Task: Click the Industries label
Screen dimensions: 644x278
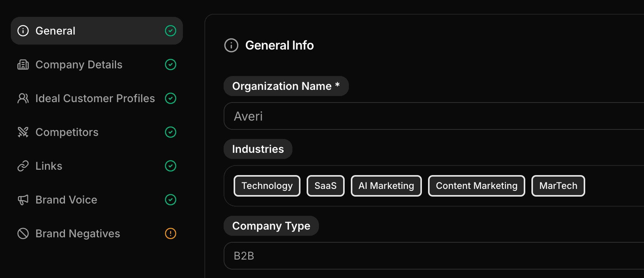Action: click(258, 149)
